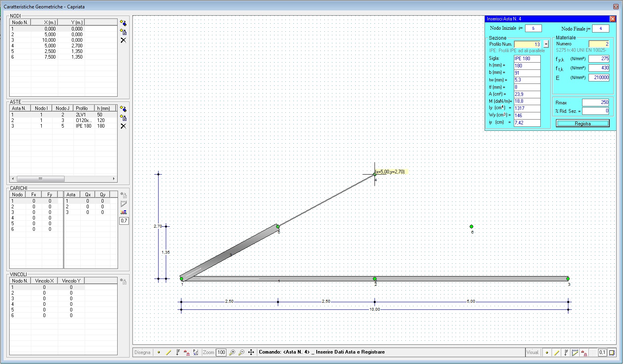Click the Nodo Iniziale input field
Viewport: 623px width, 364px height.
coord(533,28)
